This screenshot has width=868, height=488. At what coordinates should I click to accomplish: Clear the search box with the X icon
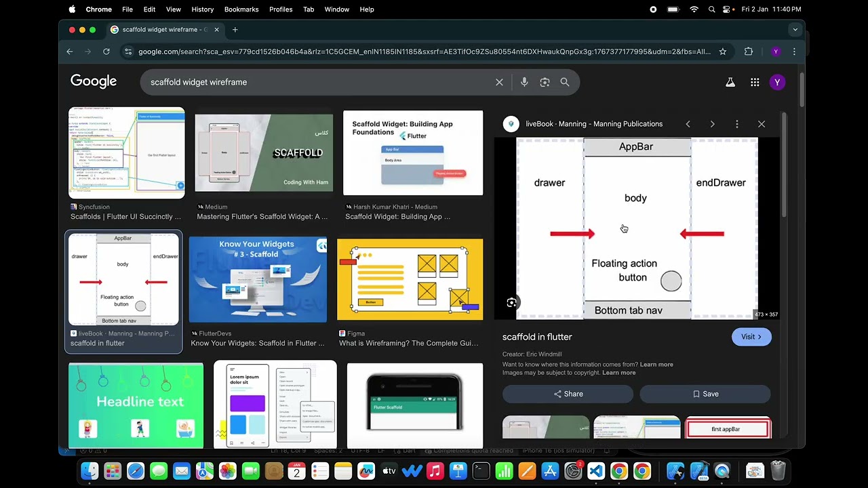499,82
